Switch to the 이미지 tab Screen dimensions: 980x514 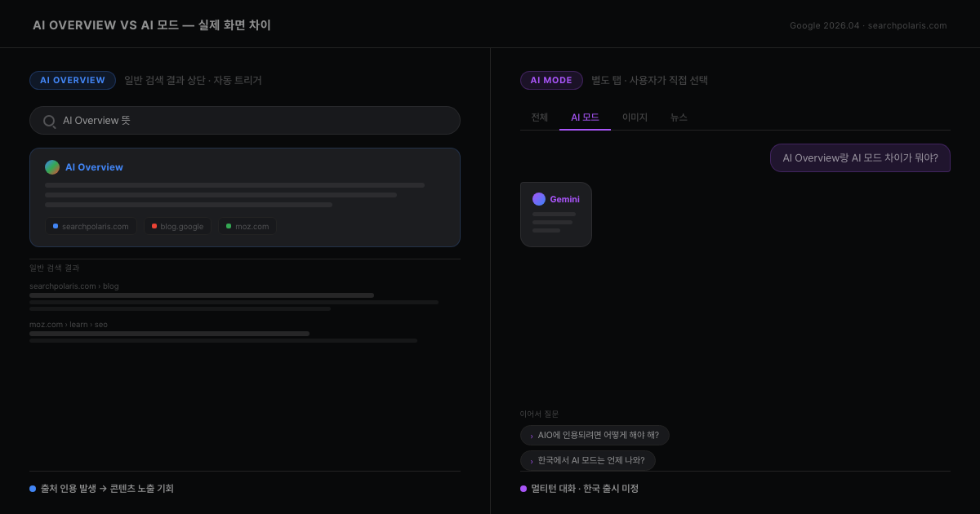pyautogui.click(x=635, y=117)
